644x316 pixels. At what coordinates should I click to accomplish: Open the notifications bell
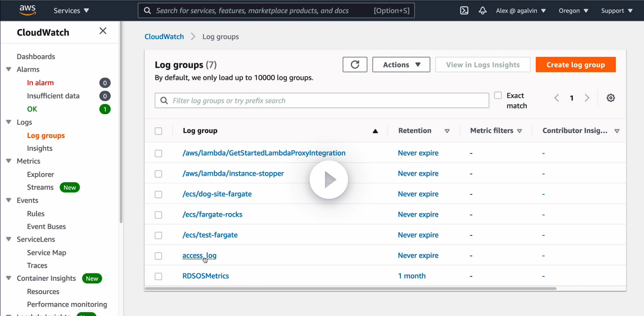(482, 11)
